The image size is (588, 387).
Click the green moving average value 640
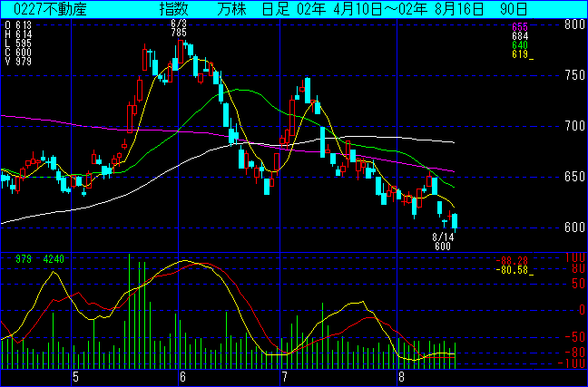[520, 45]
